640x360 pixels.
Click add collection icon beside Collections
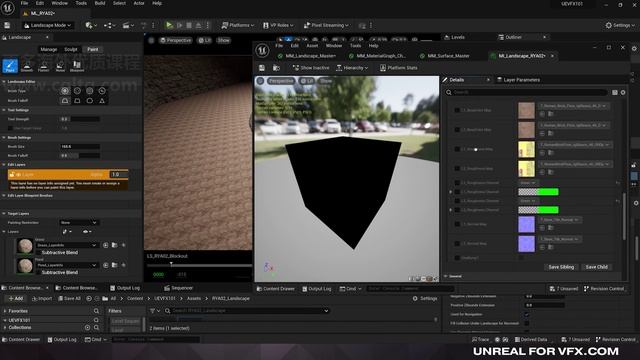click(x=87, y=327)
